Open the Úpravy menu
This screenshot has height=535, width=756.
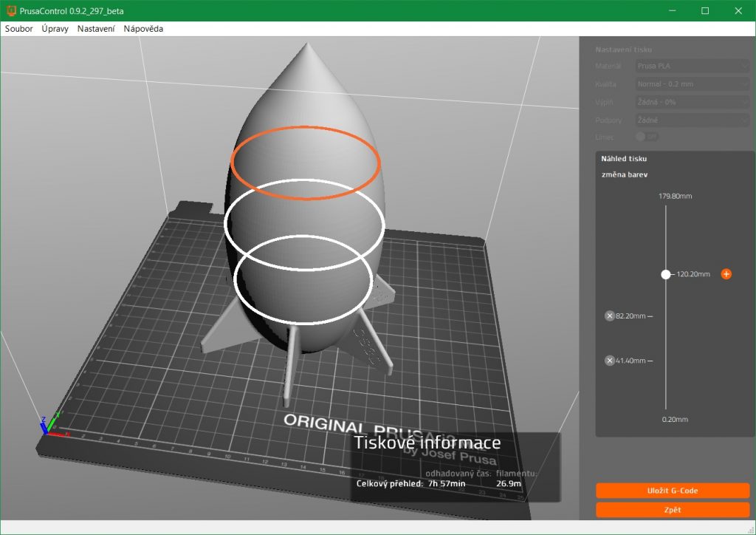(x=55, y=29)
